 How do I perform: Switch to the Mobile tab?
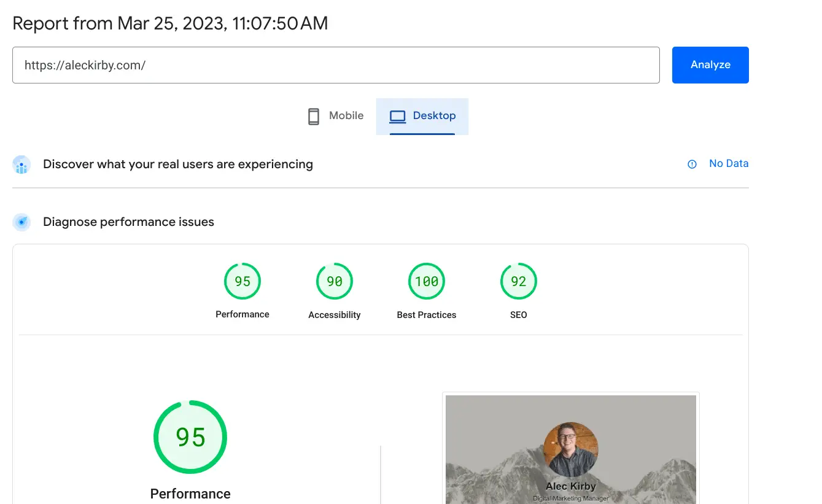(x=335, y=116)
